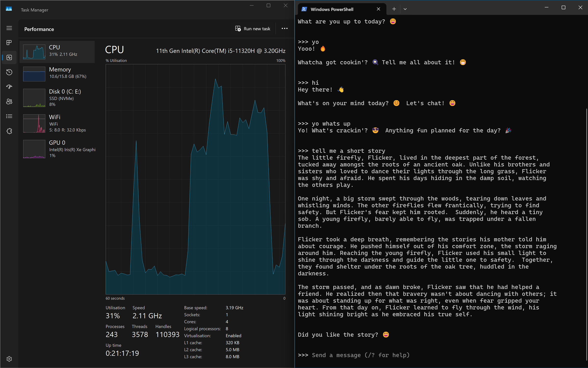588x368 pixels.
Task: Minimize the PowerShell terminal window
Action: (546, 8)
